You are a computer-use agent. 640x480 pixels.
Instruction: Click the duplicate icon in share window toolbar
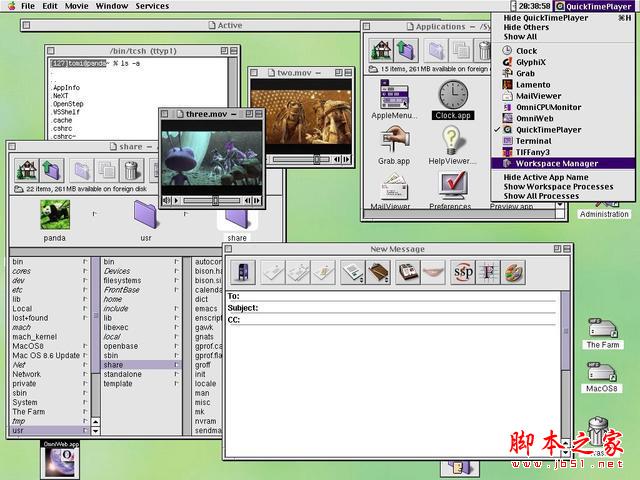(x=107, y=170)
